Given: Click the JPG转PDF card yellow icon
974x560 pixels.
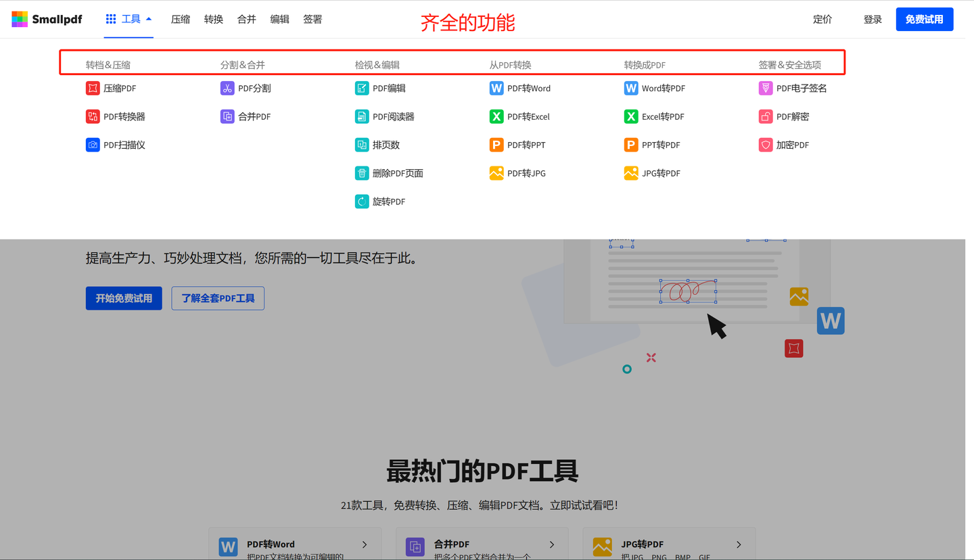Looking at the screenshot, I should (x=602, y=546).
